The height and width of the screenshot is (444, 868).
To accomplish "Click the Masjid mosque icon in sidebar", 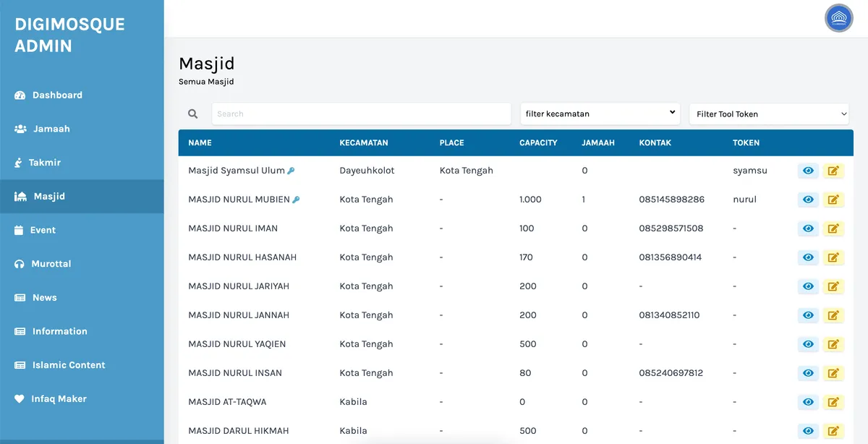I will tap(20, 196).
